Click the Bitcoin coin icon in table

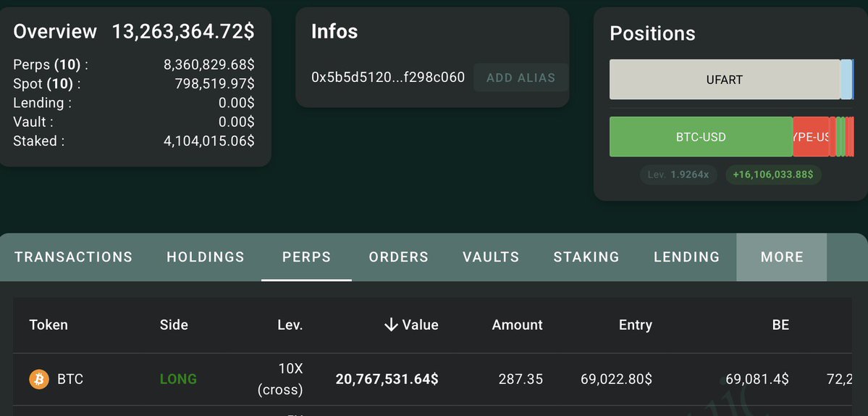[x=38, y=379]
